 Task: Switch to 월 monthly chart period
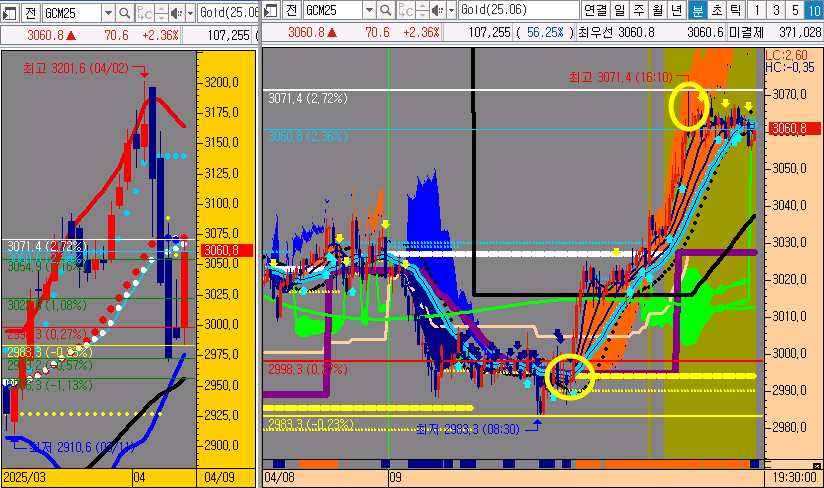[658, 10]
